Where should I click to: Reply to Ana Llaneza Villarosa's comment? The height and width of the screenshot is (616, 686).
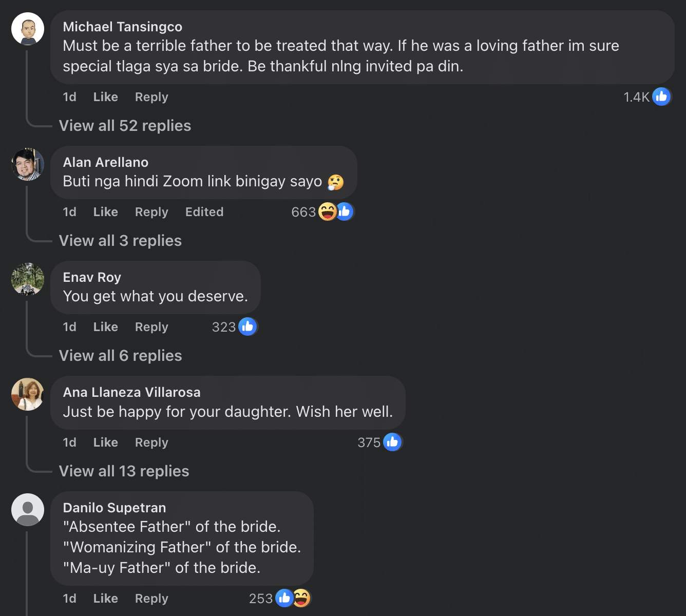[151, 442]
